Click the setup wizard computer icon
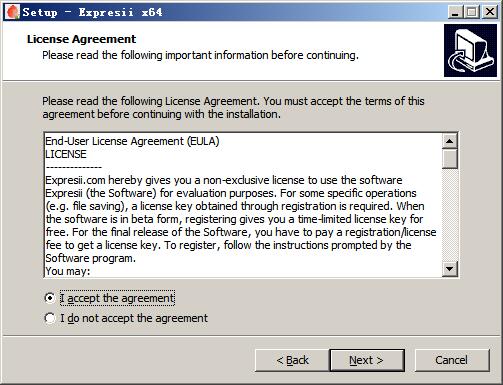503x385 pixels. (470, 50)
